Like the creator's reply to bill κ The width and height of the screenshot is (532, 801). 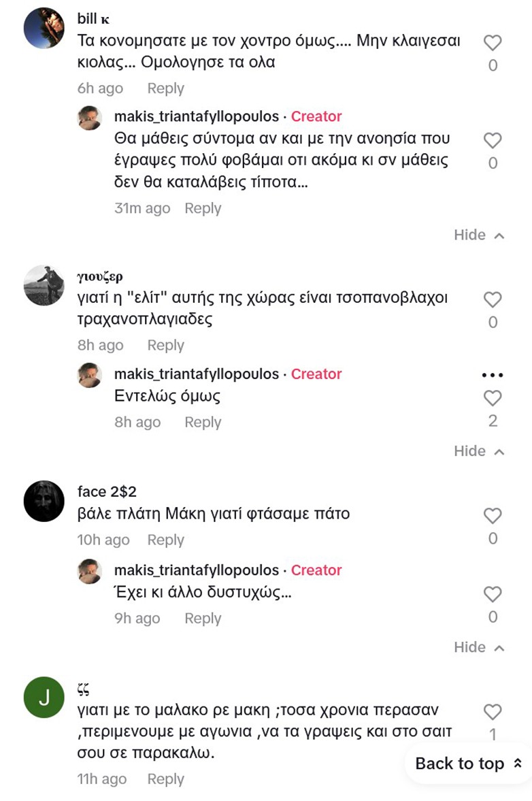tap(493, 141)
